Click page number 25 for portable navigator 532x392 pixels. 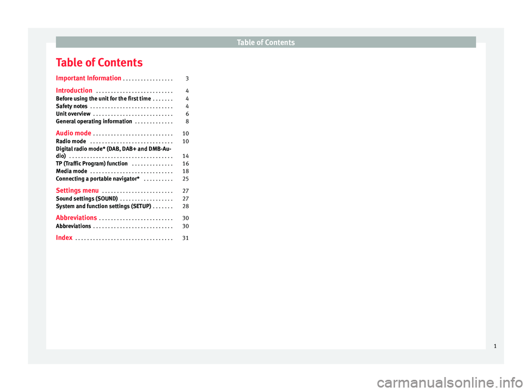(x=186, y=179)
